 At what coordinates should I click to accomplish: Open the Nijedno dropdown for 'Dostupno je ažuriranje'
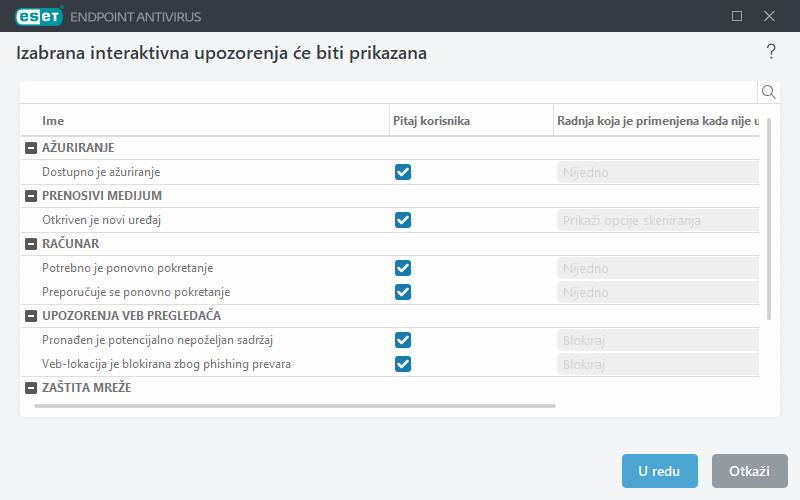[658, 172]
